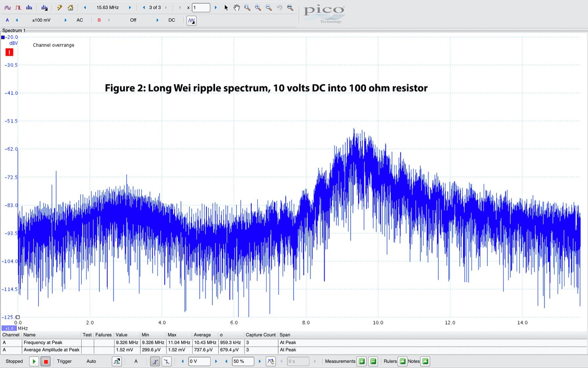Open channel A AC coupling dropdown
The height and width of the screenshot is (368, 588).
pyautogui.click(x=80, y=20)
